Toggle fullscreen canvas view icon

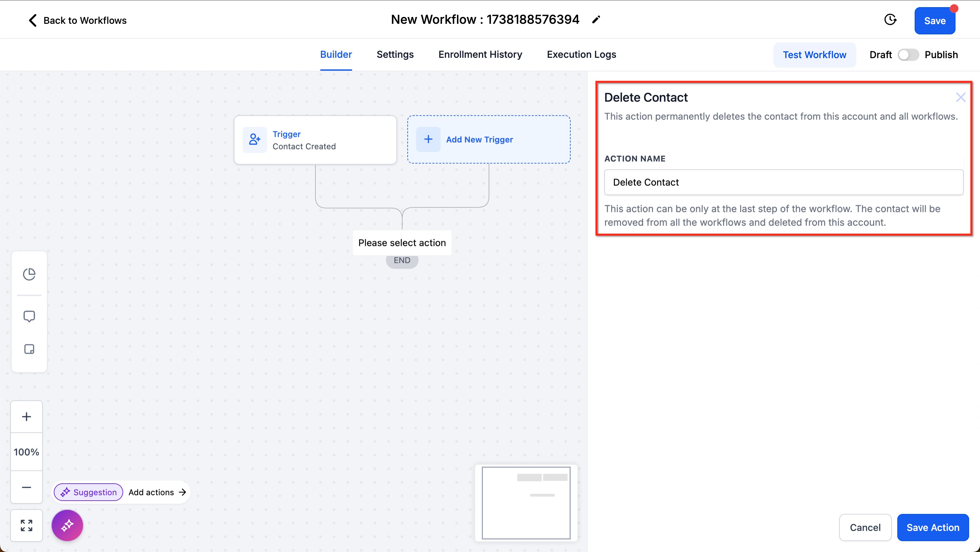tap(26, 525)
